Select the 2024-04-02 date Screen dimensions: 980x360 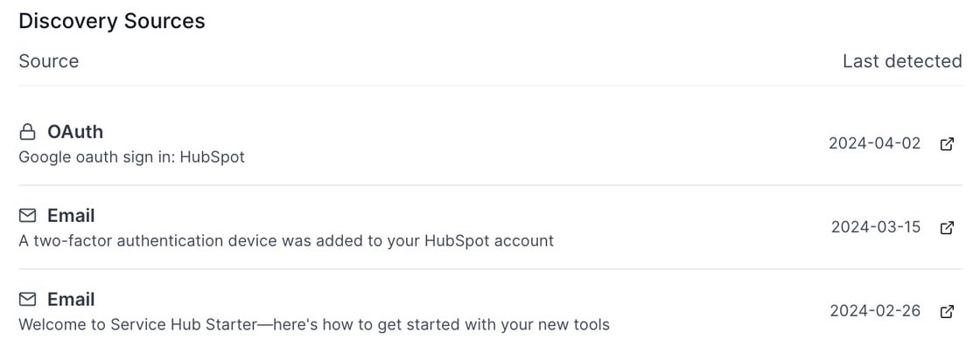coord(874,143)
